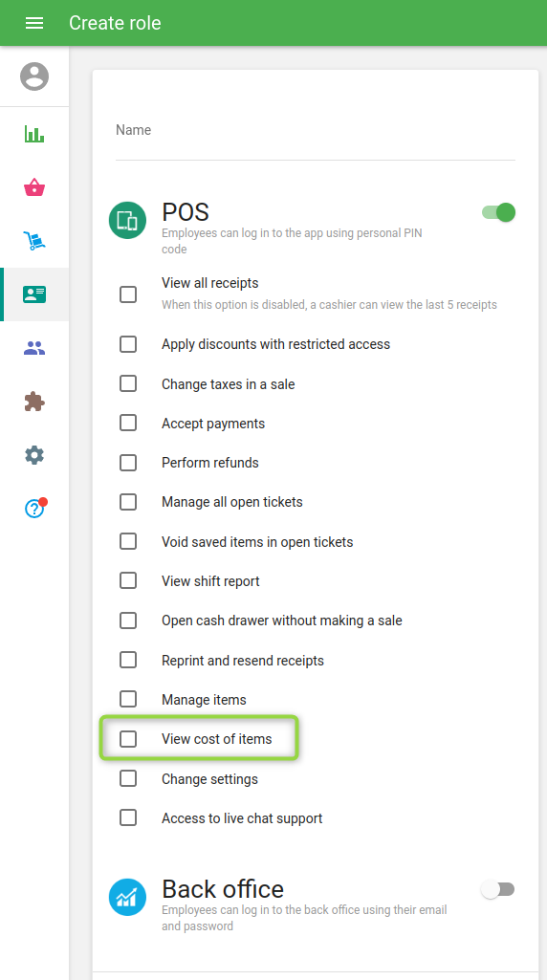Viewport: 547px width, 980px height.
Task: Open the Integrations puzzle piece icon
Action: point(34,402)
